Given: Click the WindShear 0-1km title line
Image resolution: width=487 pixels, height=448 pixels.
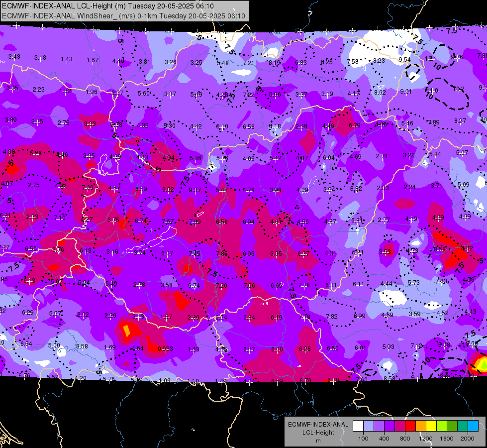Looking at the screenshot, I should [x=123, y=16].
